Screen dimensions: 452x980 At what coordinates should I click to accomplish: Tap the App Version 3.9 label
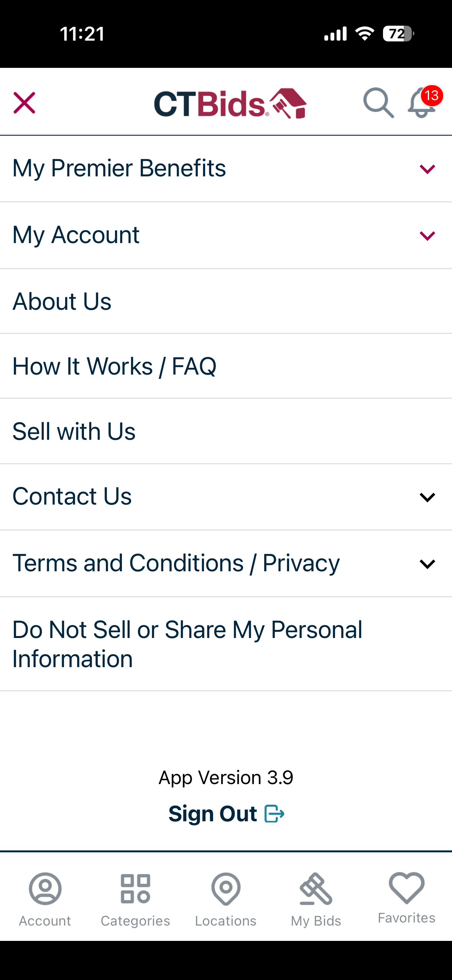tap(226, 778)
